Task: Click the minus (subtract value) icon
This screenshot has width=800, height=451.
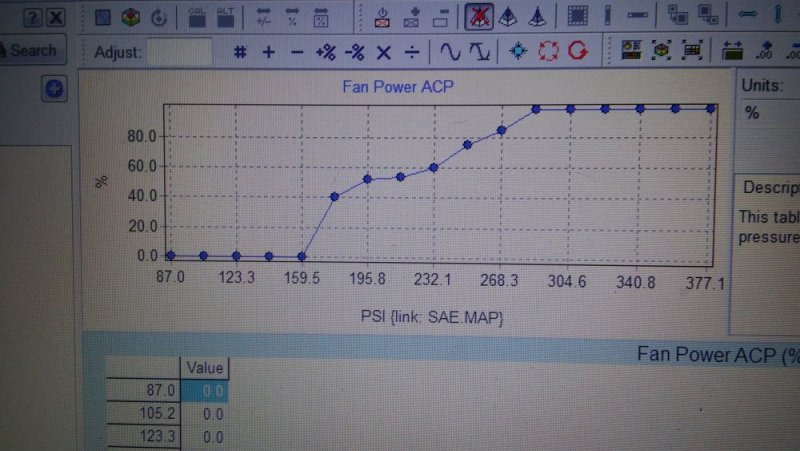Action: [297, 52]
